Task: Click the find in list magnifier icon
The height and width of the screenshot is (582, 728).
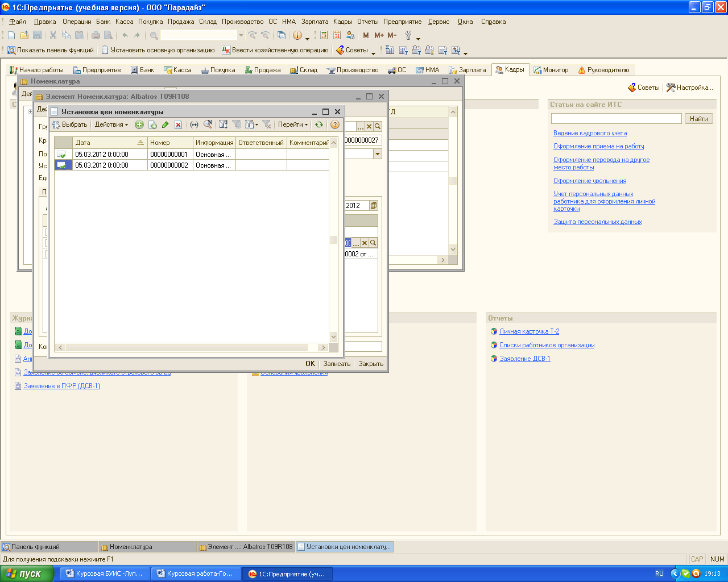Action: tap(208, 125)
